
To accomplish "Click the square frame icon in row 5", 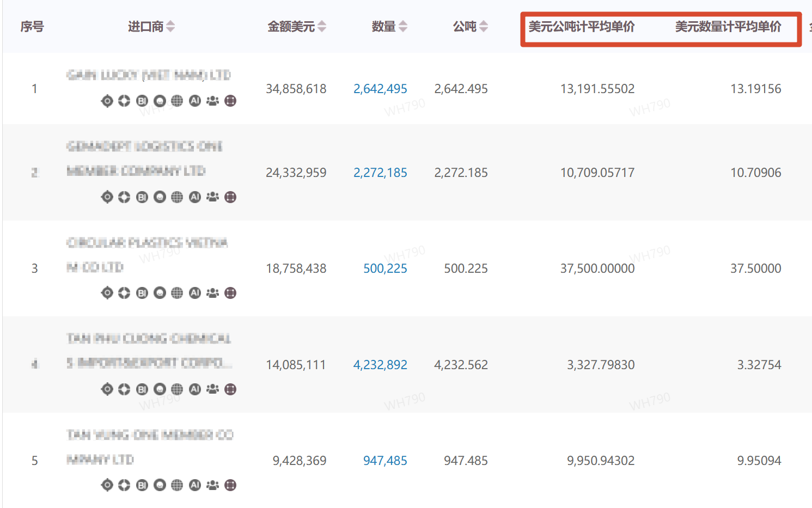I will point(230,485).
